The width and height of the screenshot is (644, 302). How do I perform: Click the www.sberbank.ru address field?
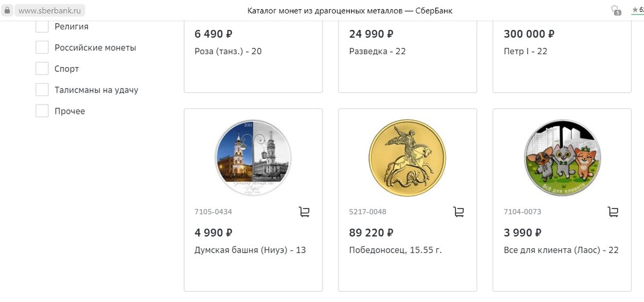(49, 11)
